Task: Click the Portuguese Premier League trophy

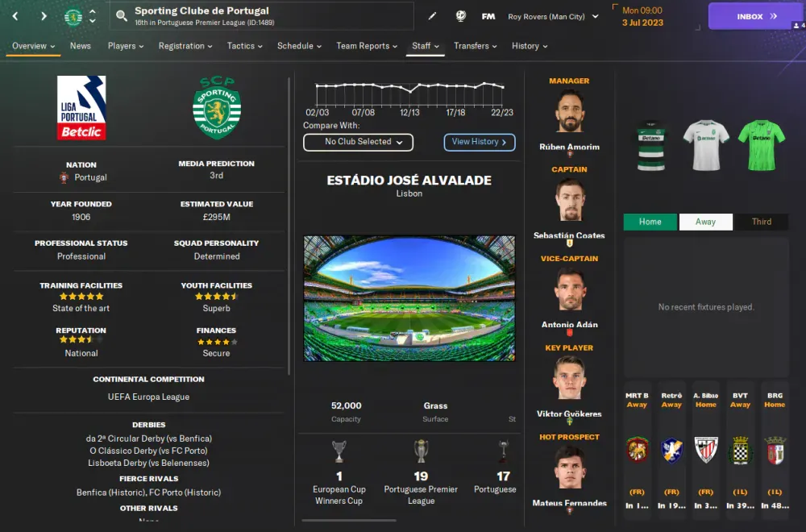Action: click(421, 451)
